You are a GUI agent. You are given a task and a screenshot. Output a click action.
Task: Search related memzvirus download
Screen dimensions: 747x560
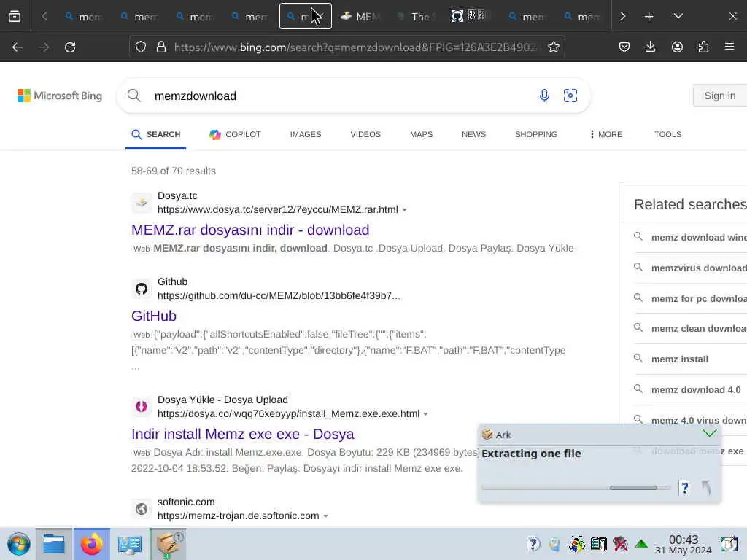click(698, 268)
